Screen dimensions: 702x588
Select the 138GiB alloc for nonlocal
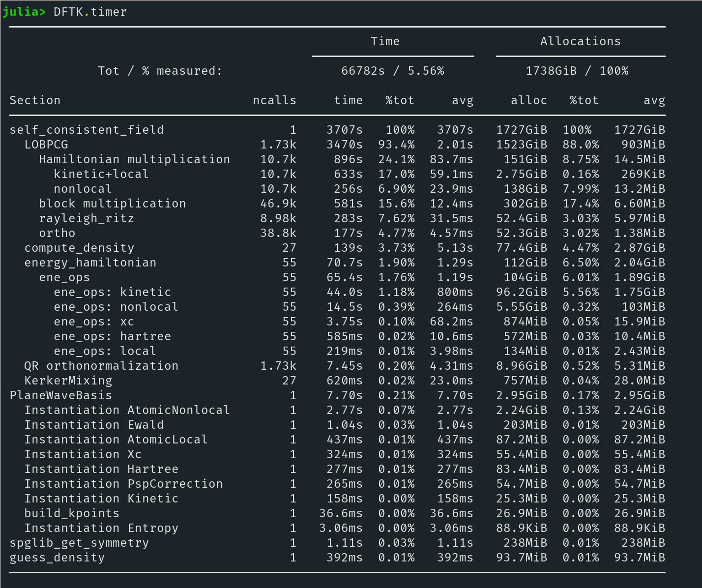[x=526, y=189]
